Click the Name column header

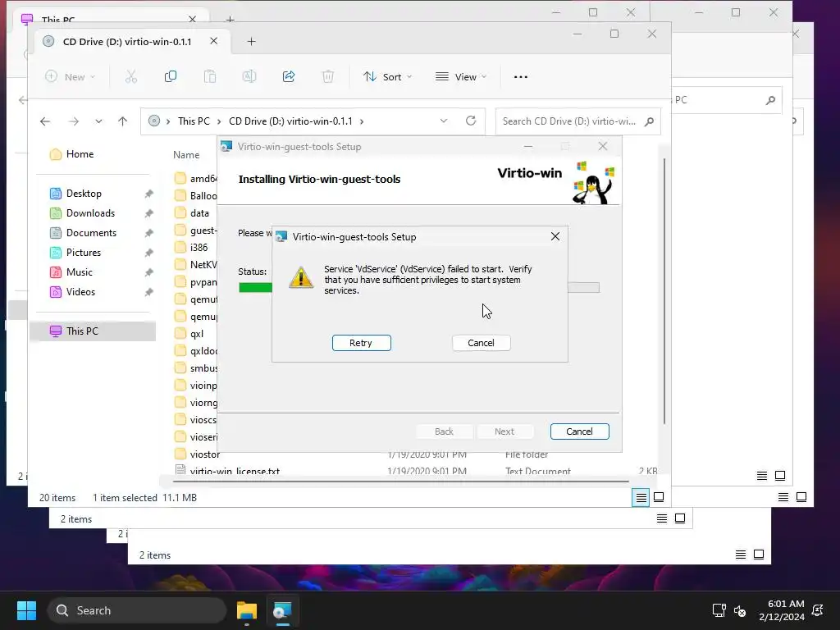[x=186, y=155]
